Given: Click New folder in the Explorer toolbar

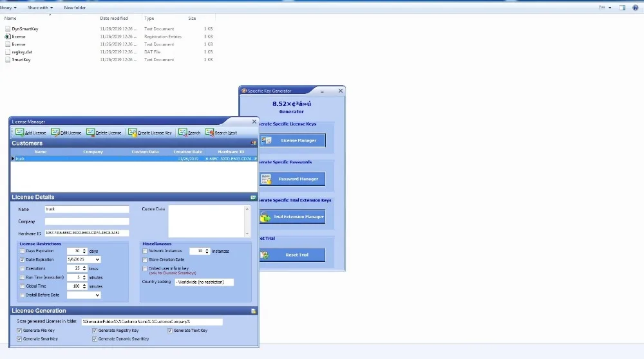Looking at the screenshot, I should click(75, 7).
